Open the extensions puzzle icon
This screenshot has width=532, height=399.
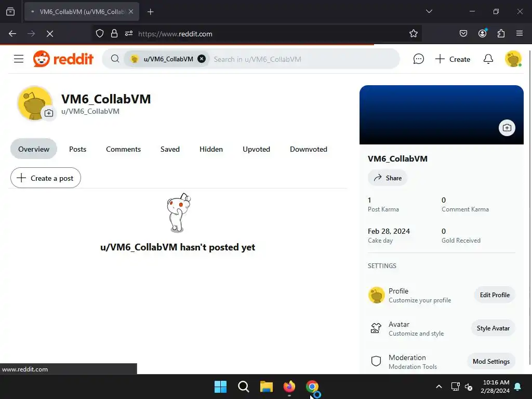click(x=501, y=34)
